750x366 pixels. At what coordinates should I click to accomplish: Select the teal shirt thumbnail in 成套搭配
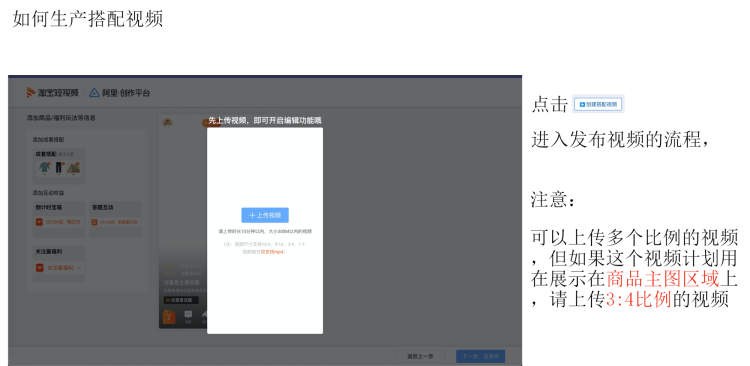44,167
